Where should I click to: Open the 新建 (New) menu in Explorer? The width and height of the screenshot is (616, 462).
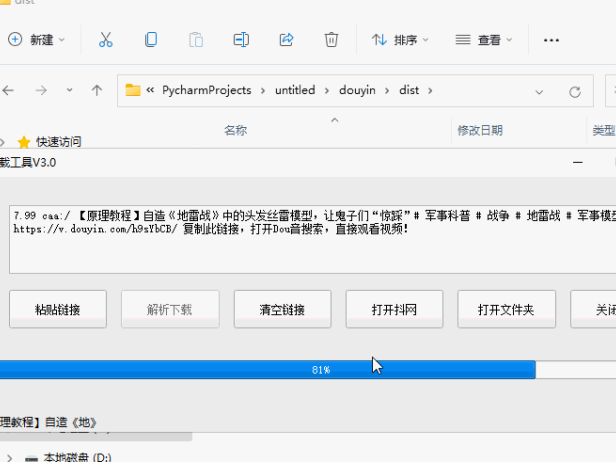[36, 40]
